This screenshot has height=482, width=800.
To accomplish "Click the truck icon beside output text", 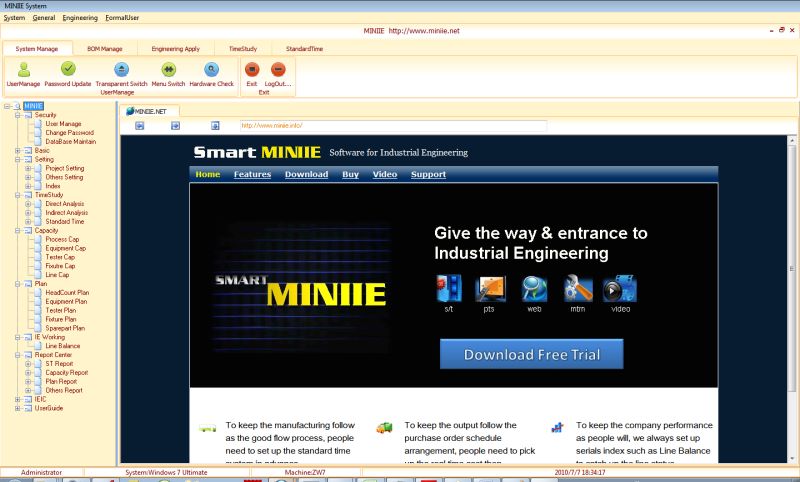I will [384, 427].
